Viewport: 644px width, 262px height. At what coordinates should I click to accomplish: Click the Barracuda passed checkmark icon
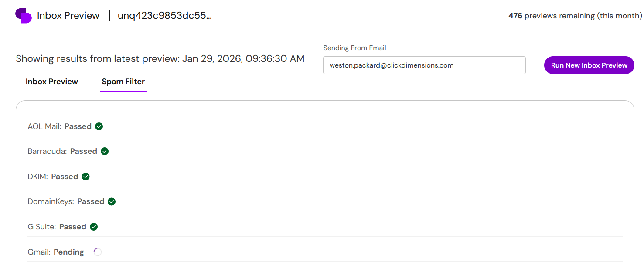[x=105, y=151]
